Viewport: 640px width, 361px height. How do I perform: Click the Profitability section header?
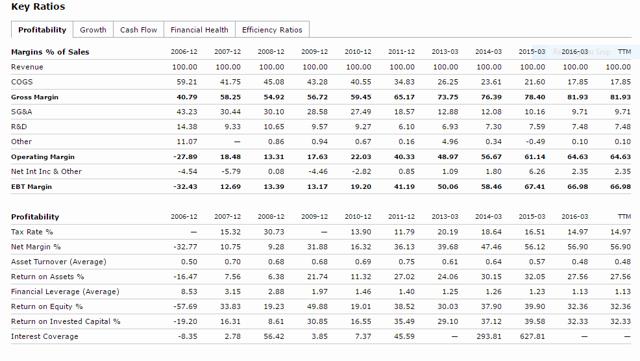click(35, 217)
